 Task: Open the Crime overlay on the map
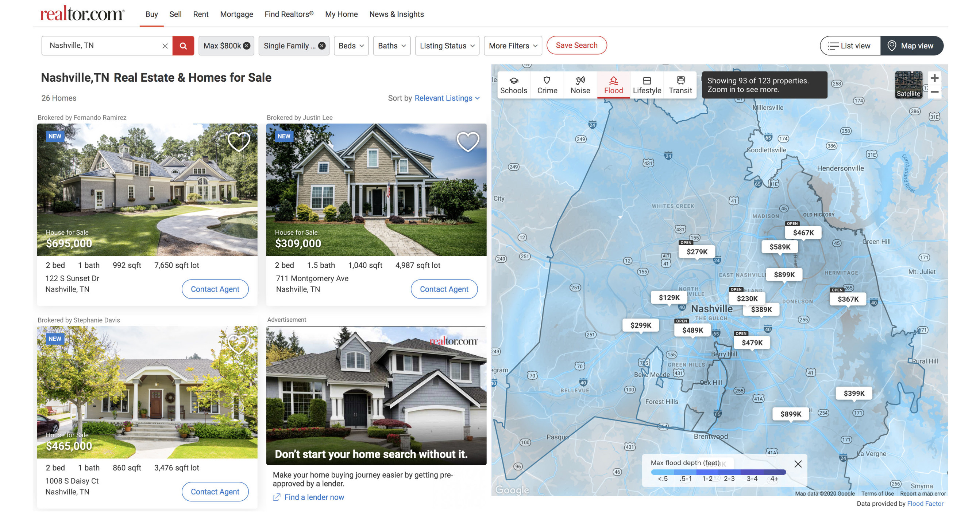pos(547,85)
